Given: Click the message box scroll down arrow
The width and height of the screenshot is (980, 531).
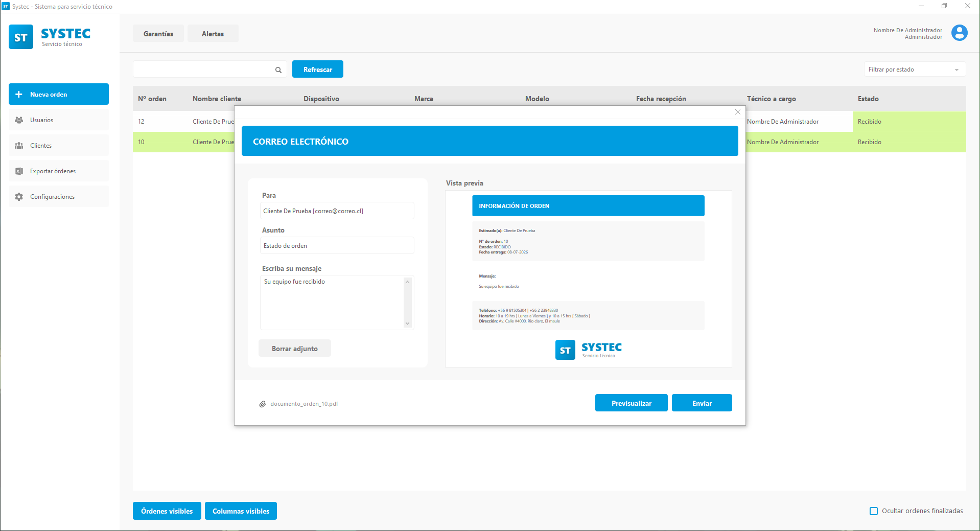Looking at the screenshot, I should (x=407, y=324).
